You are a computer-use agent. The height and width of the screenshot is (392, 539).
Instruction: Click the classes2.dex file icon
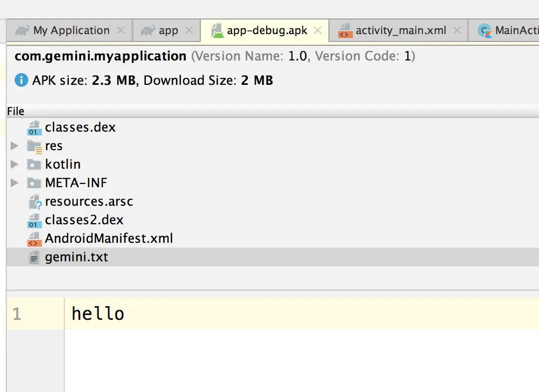34,220
